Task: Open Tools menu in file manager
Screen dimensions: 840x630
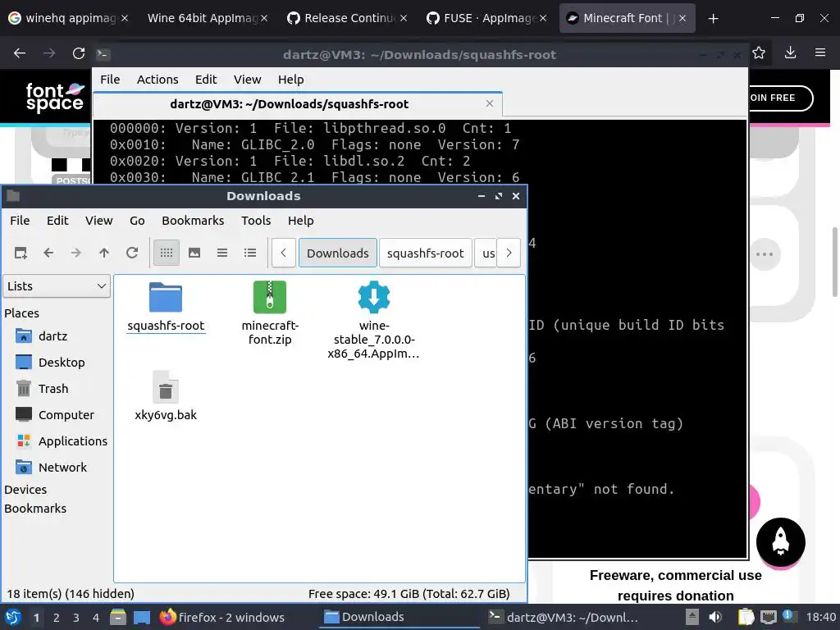Action: point(256,221)
